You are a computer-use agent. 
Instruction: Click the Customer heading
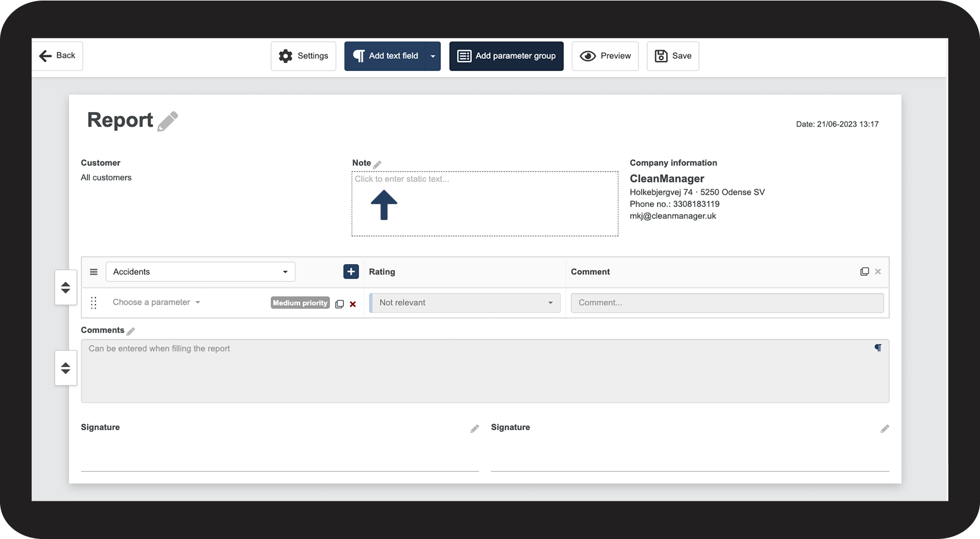(x=100, y=163)
